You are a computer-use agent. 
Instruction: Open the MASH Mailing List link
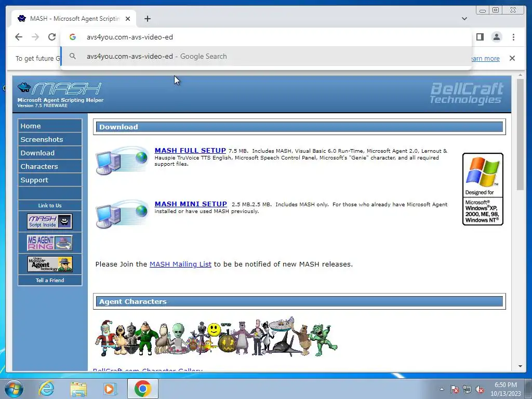click(180, 264)
